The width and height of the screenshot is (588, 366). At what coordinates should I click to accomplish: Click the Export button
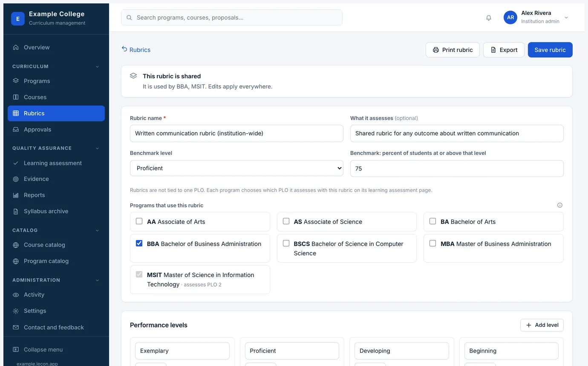pos(504,50)
